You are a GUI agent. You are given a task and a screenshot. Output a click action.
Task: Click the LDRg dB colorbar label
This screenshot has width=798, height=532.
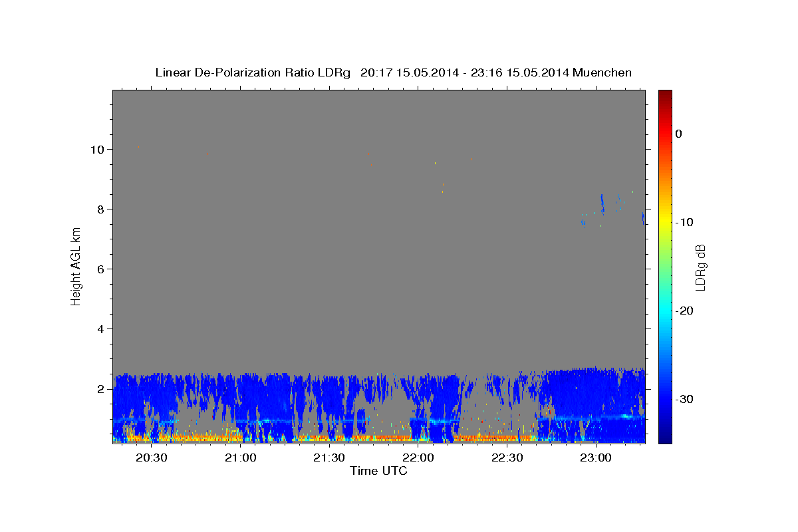click(700, 267)
